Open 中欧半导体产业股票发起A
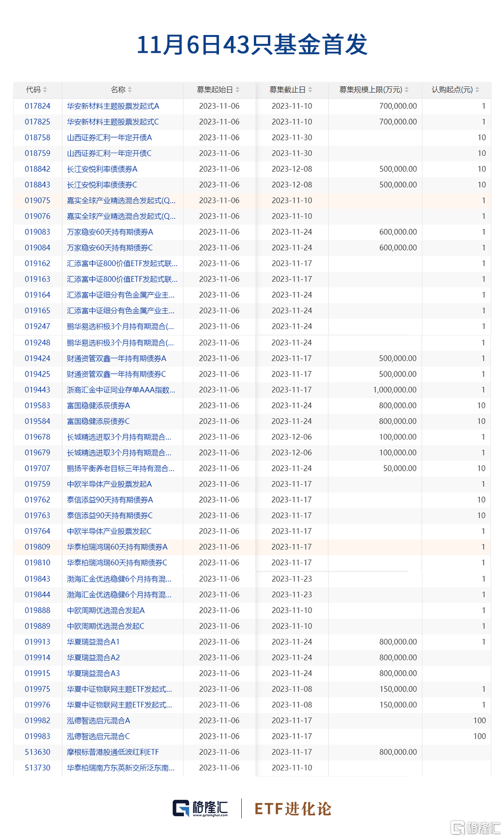Screen dimensions: 504x839 109,484
